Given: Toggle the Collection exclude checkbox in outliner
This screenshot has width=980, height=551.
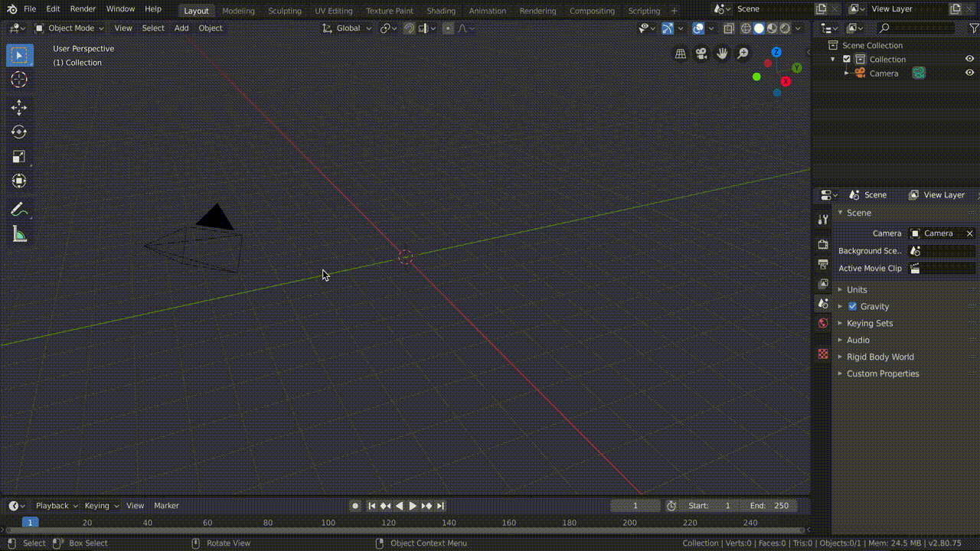Looking at the screenshot, I should (847, 59).
